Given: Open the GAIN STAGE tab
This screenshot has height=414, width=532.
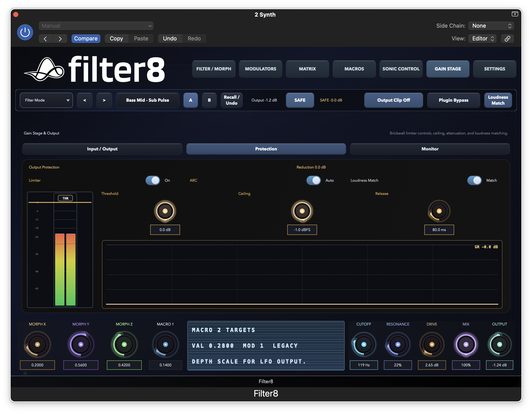Looking at the screenshot, I should (448, 69).
